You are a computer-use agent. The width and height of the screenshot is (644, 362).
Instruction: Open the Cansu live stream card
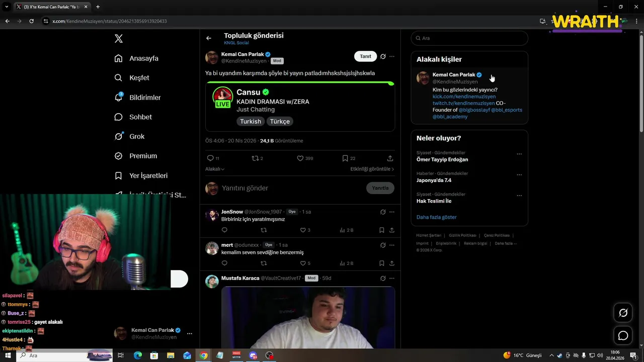coord(300,106)
